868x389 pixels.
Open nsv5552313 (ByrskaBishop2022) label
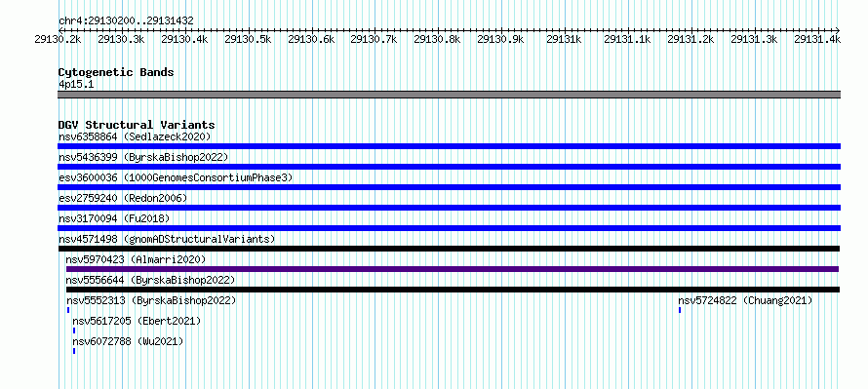151,300
